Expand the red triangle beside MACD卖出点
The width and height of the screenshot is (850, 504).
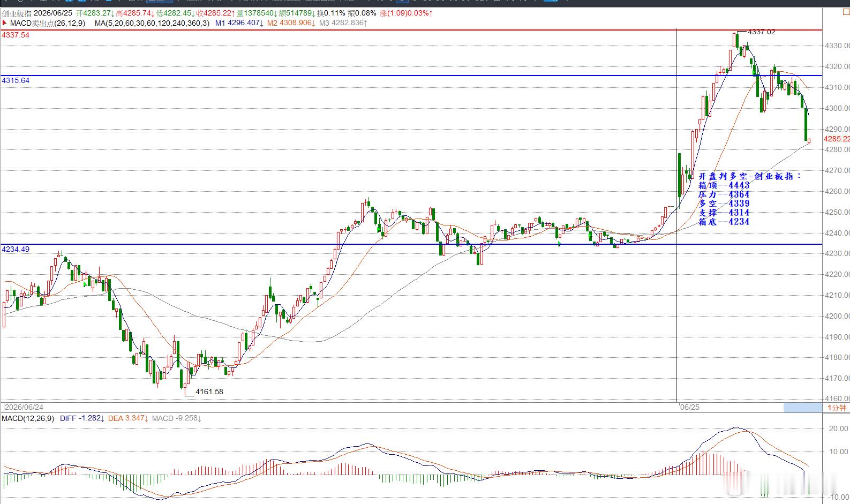point(5,23)
